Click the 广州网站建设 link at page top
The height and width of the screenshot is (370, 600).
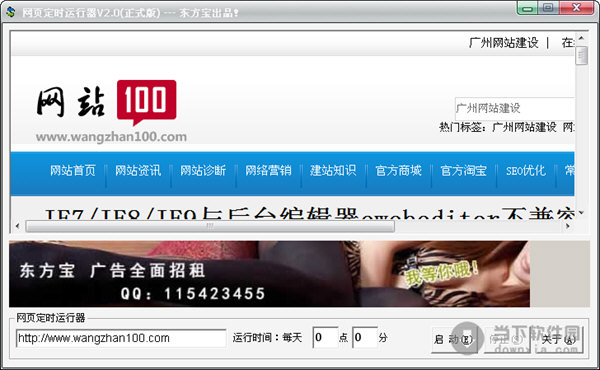504,42
